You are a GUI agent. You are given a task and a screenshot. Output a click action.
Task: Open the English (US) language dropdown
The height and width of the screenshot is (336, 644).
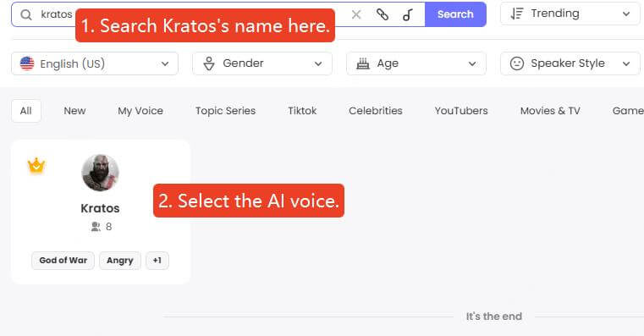click(x=95, y=63)
